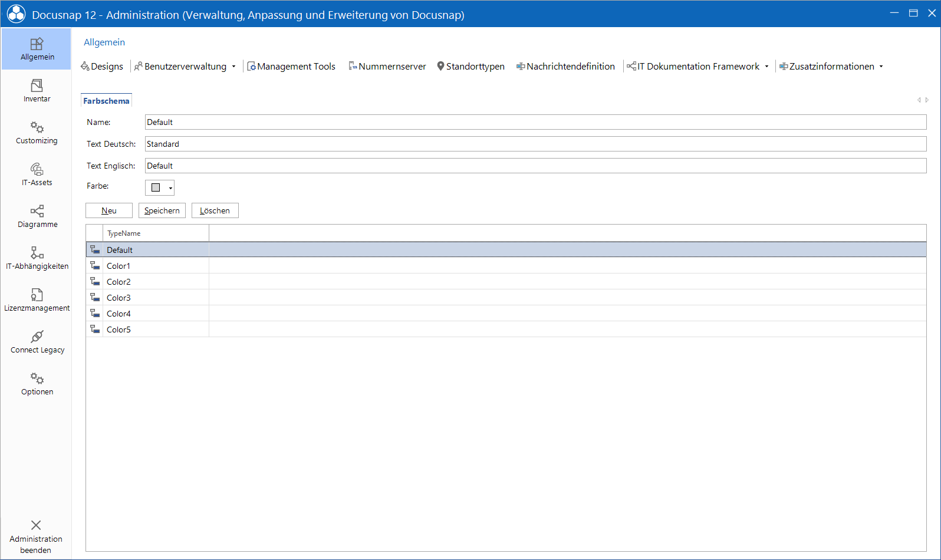The width and height of the screenshot is (941, 560).
Task: Open Designs from the toolbar
Action: (102, 67)
